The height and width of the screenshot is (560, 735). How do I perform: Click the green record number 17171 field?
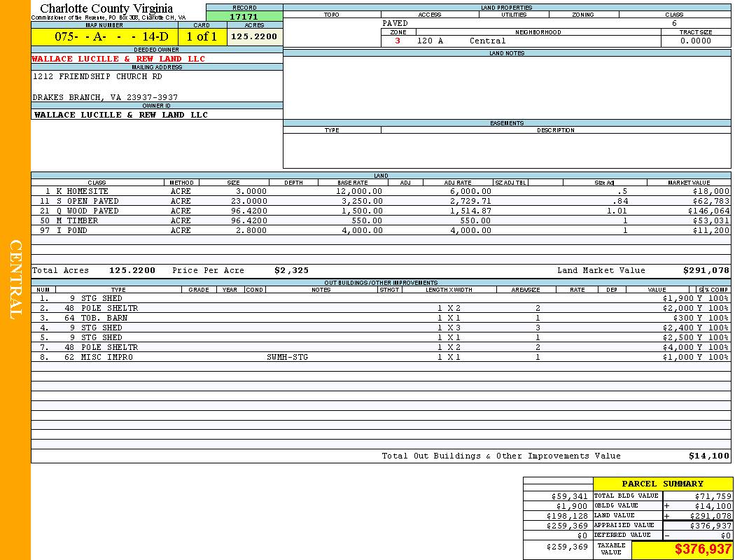coord(244,17)
